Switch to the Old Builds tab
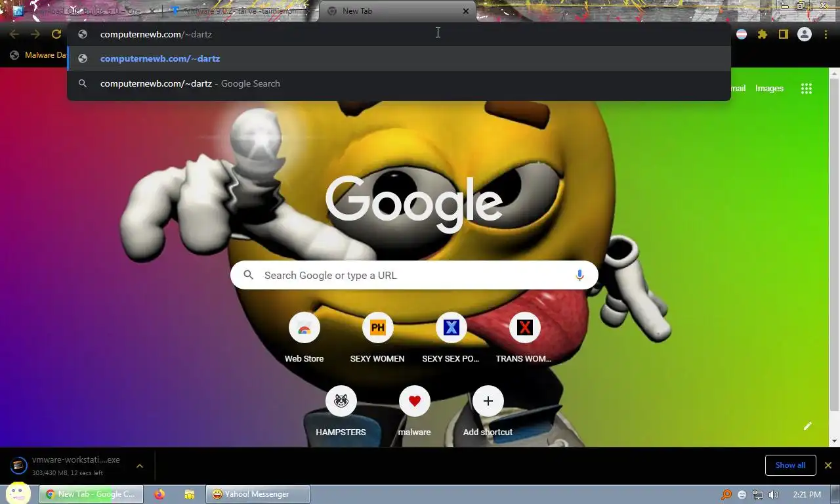Image resolution: width=840 pixels, height=504 pixels. coord(84,11)
